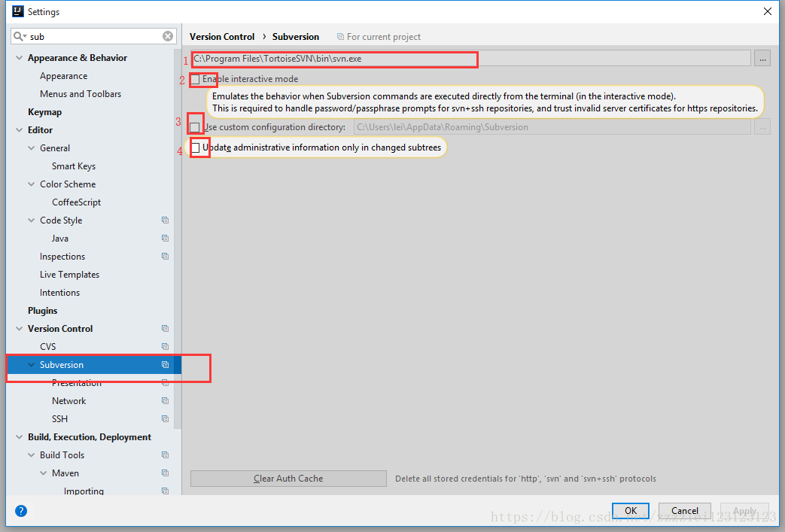Click the IntelliJ icon in the title bar

click(18, 11)
